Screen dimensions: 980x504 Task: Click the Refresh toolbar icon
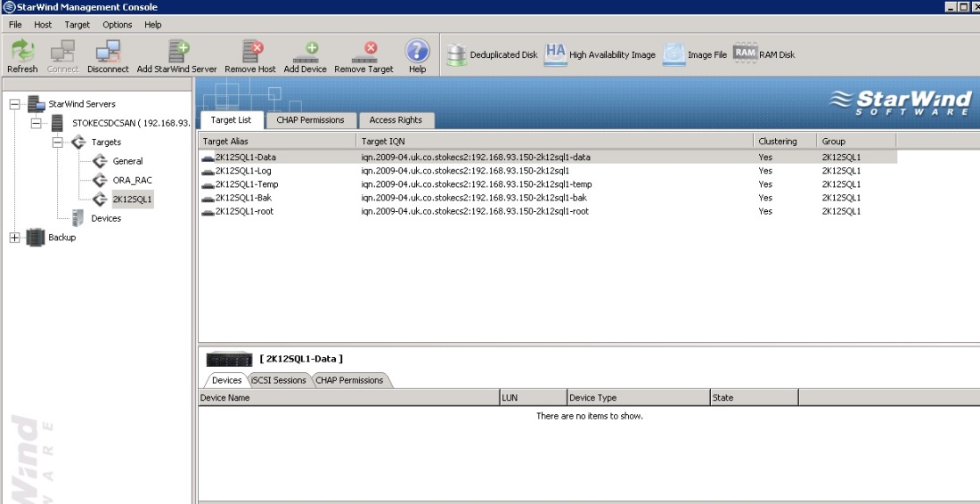tap(22, 51)
